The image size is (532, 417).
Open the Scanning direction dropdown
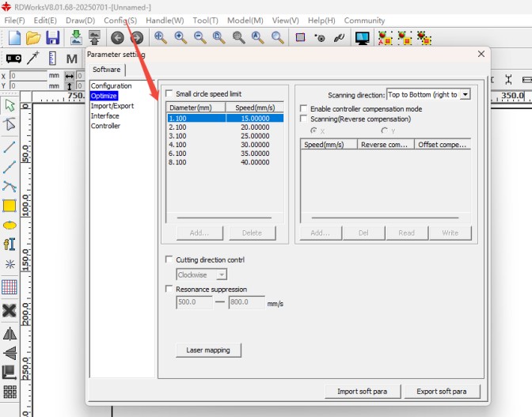(465, 94)
